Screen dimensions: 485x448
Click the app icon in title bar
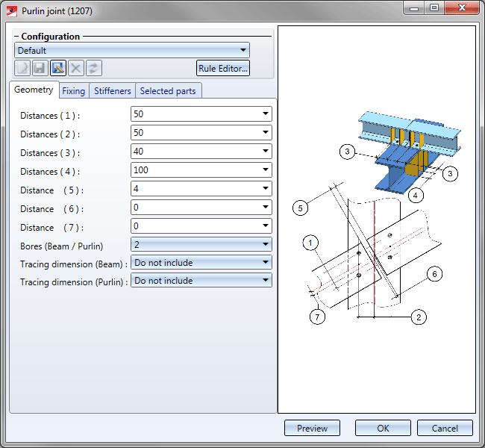coord(12,10)
